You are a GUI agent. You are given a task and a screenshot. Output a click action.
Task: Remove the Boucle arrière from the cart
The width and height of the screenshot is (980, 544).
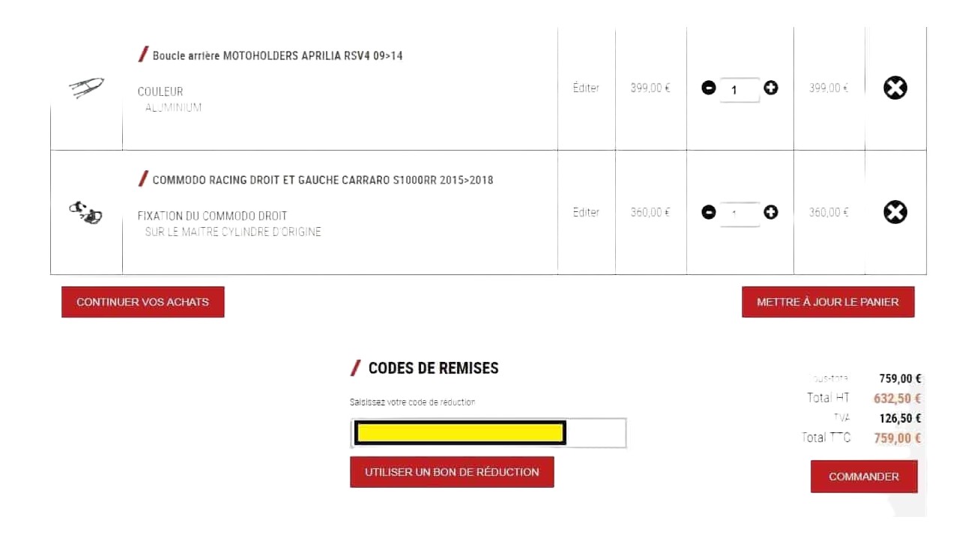[x=895, y=88]
